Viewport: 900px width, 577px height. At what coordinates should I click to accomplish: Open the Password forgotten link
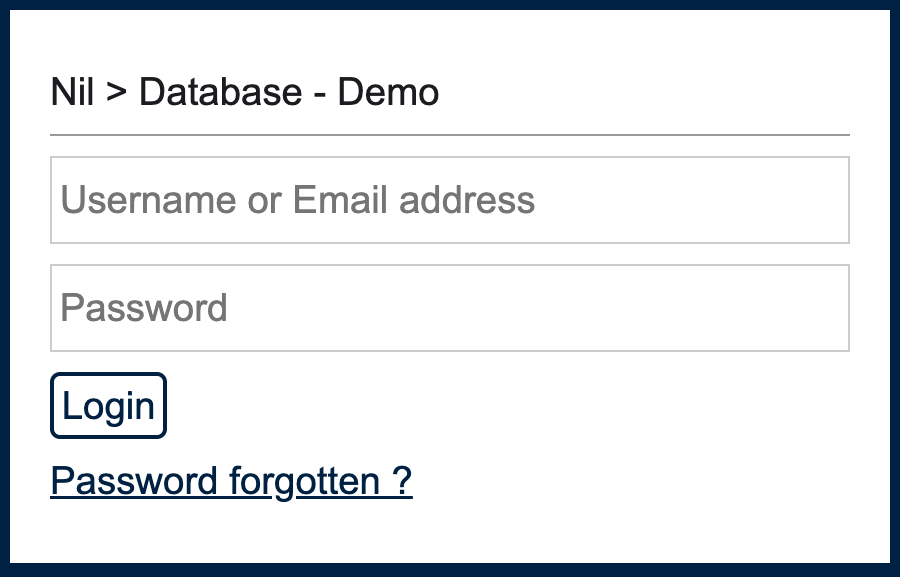pos(231,481)
